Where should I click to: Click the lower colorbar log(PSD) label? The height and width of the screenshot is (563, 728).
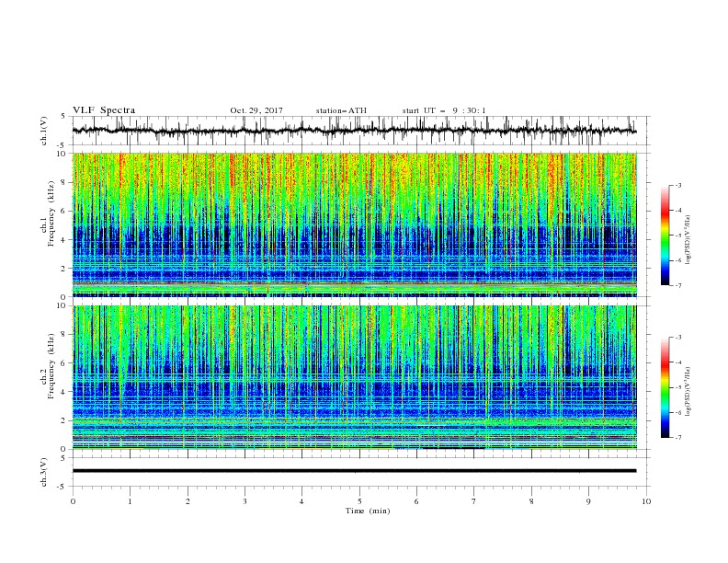click(x=688, y=392)
